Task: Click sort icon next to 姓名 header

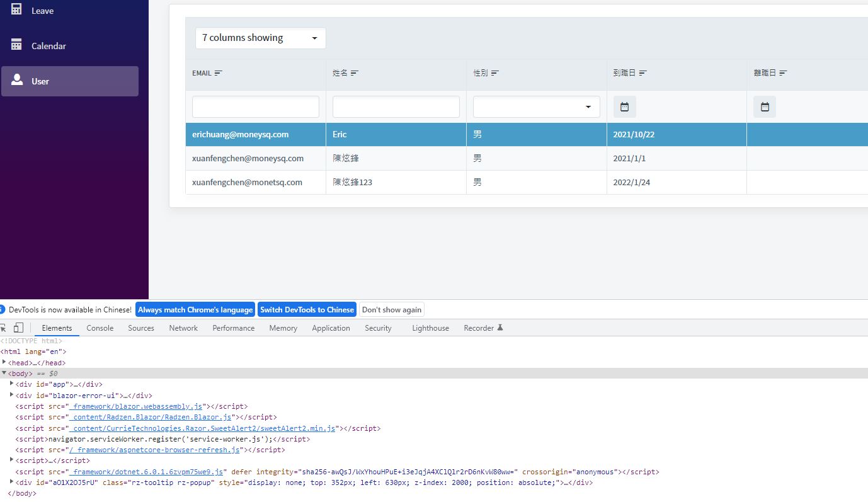Action: click(355, 73)
